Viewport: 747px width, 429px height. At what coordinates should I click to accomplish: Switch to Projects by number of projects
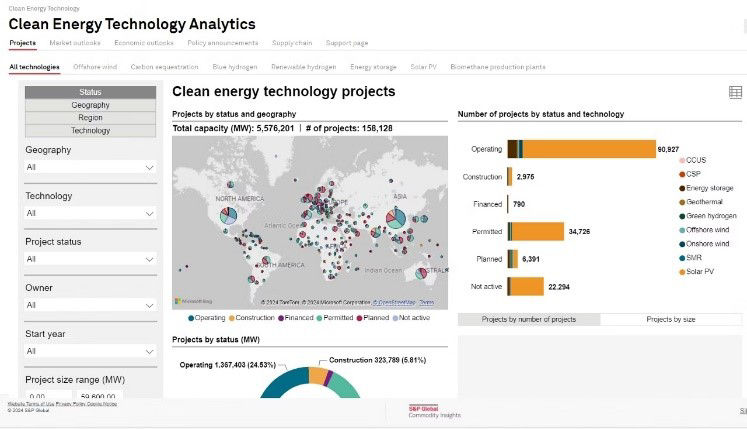pyautogui.click(x=529, y=319)
